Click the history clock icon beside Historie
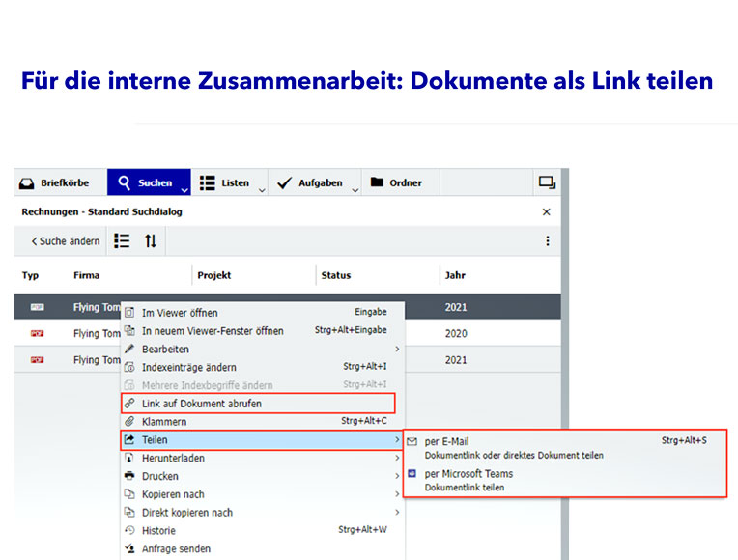 129,530
